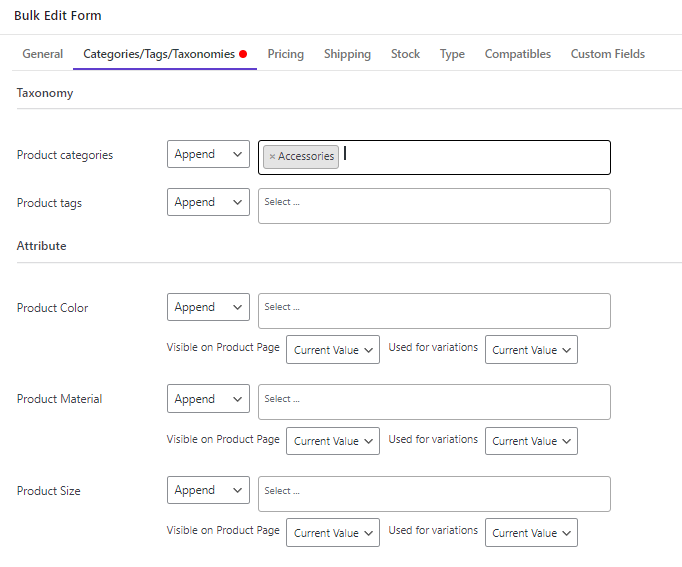Click the Bulk Edit Form title
The width and height of the screenshot is (682, 567).
coord(58,16)
